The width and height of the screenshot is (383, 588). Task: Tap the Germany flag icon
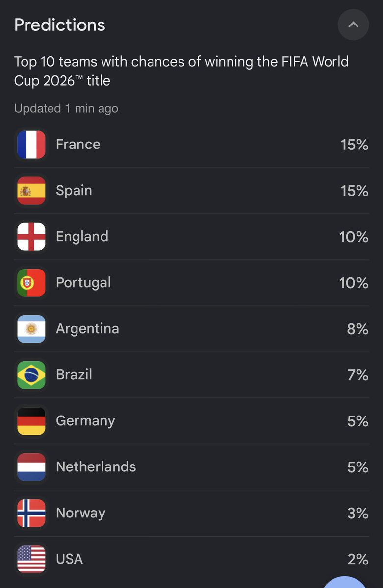pos(31,421)
